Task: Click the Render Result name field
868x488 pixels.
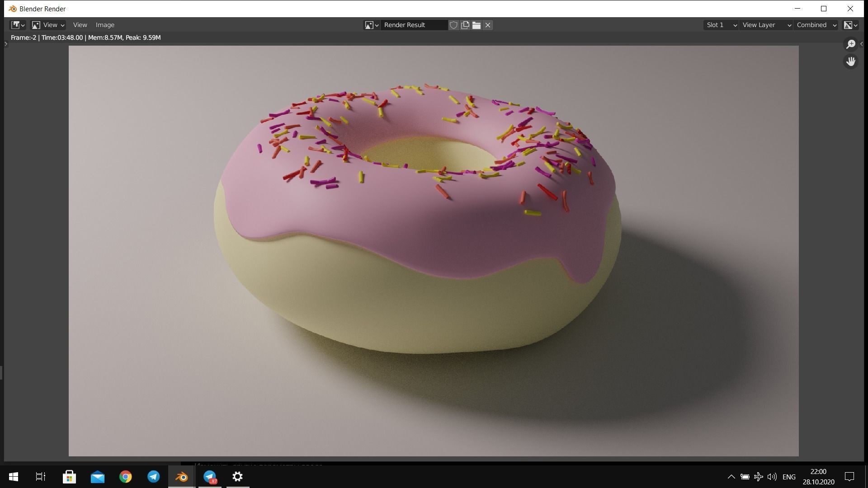Action: (414, 25)
